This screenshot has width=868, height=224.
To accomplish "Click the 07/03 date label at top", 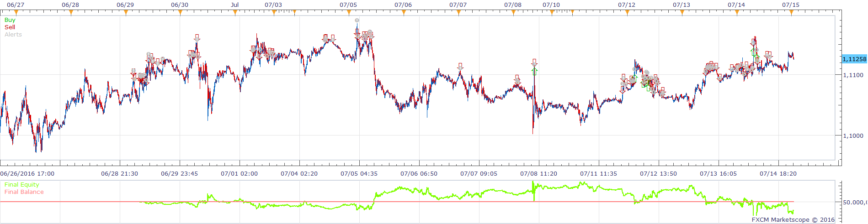I will [x=273, y=5].
